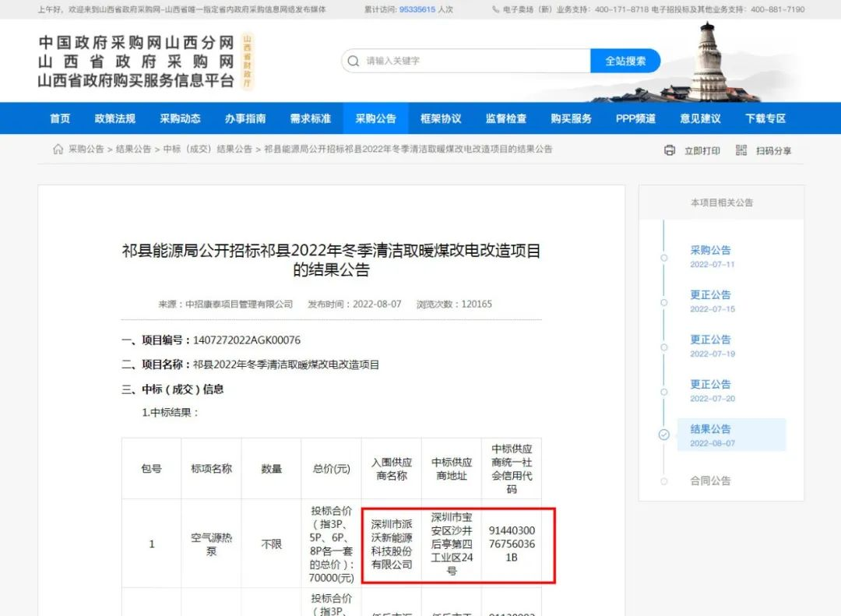Open 更正公告 dated 2022-07-20
Screen dimensions: 841x616
point(711,385)
